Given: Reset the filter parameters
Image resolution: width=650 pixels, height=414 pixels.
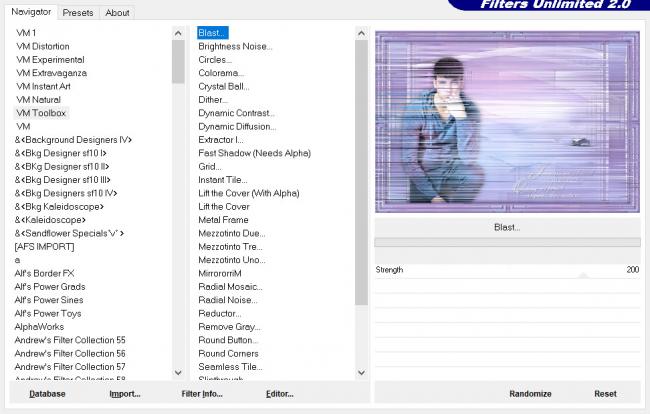Looking at the screenshot, I should tap(605, 394).
